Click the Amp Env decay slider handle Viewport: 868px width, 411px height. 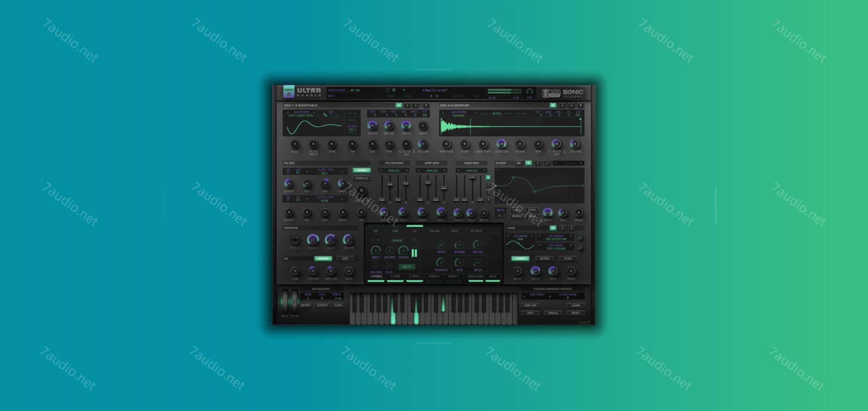click(428, 183)
